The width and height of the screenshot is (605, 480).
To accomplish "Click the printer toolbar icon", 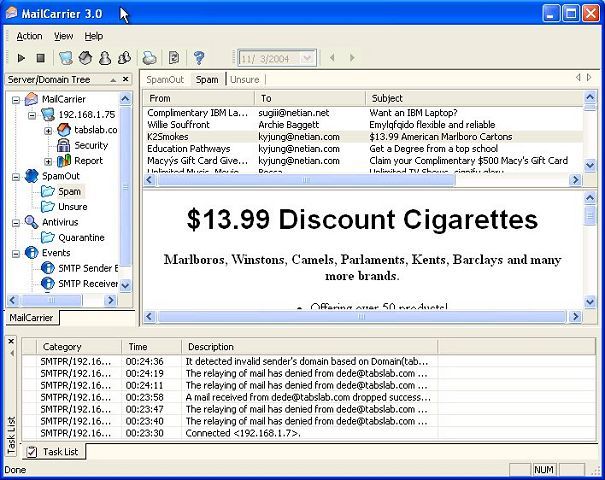I will tap(150, 58).
